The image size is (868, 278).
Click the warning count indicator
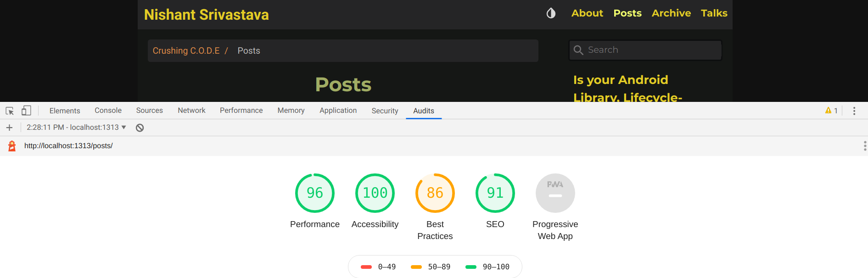(831, 111)
